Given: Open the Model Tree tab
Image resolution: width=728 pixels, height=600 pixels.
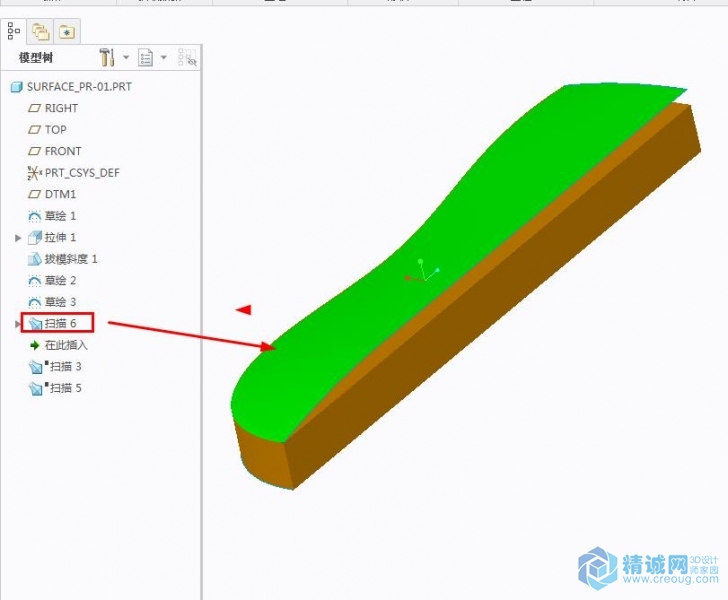Looking at the screenshot, I should pyautogui.click(x=13, y=31).
